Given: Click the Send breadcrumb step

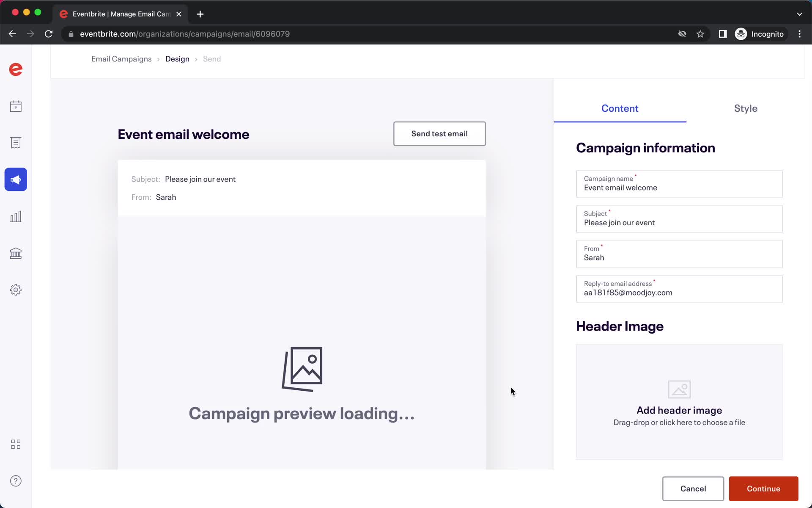Looking at the screenshot, I should [x=212, y=59].
